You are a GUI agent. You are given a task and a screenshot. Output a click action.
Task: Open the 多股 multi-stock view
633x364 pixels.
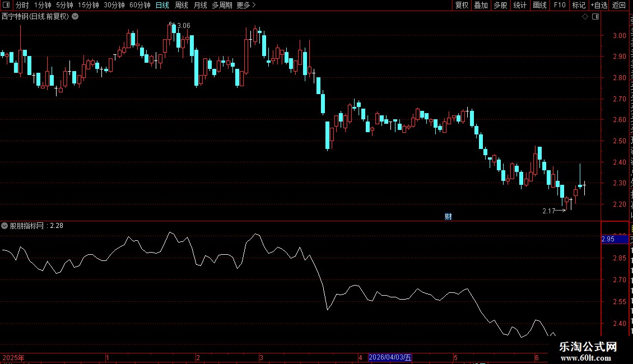[x=500, y=5]
